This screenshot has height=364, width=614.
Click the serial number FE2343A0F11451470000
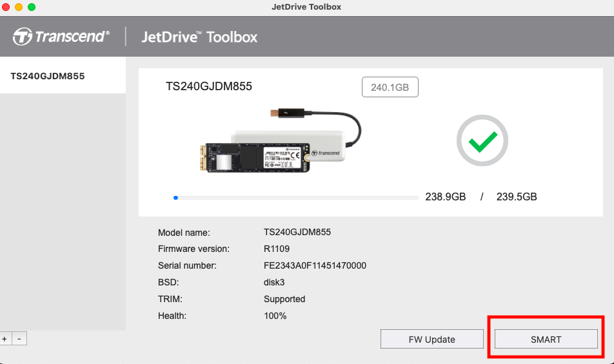(315, 265)
